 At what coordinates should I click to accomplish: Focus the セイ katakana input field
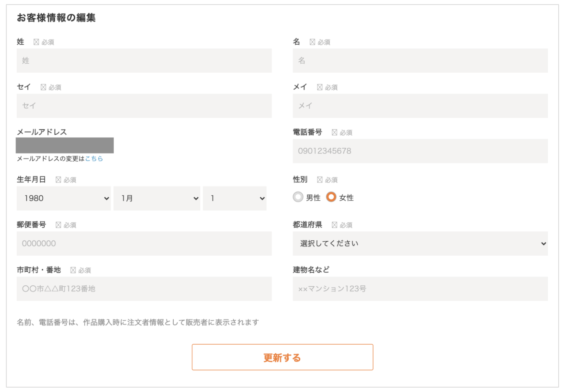[x=144, y=106]
